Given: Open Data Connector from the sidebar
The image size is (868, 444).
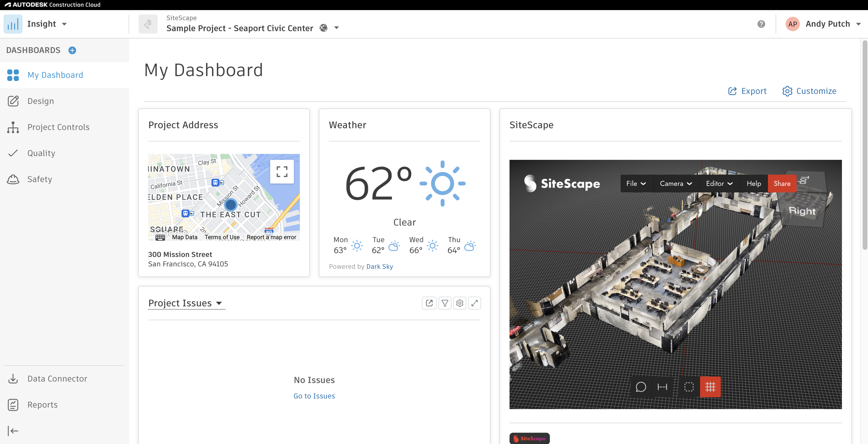Looking at the screenshot, I should tap(57, 378).
